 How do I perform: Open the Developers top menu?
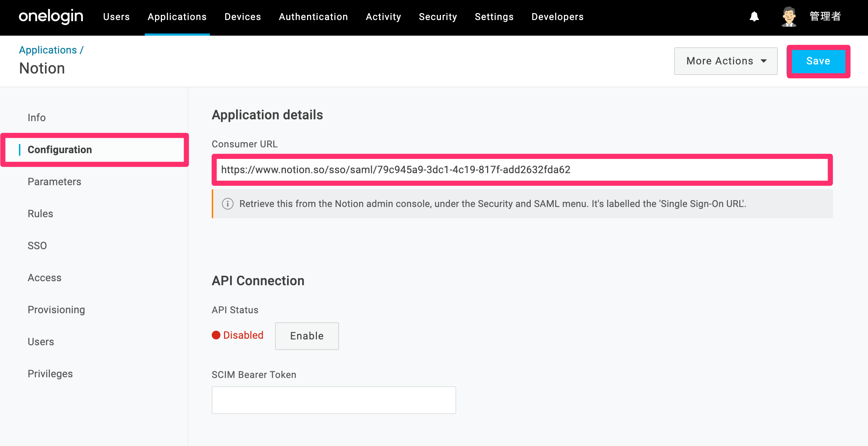click(x=557, y=17)
